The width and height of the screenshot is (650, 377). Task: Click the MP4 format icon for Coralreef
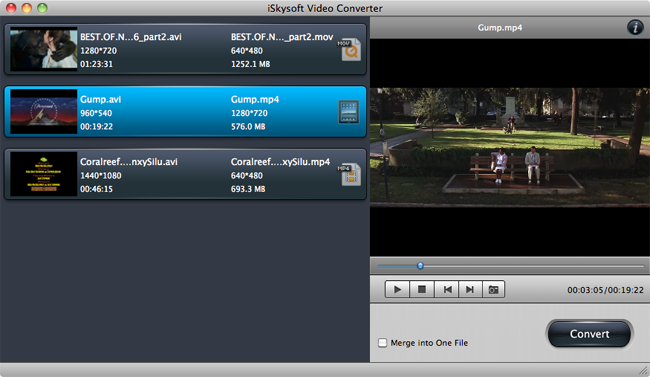349,174
